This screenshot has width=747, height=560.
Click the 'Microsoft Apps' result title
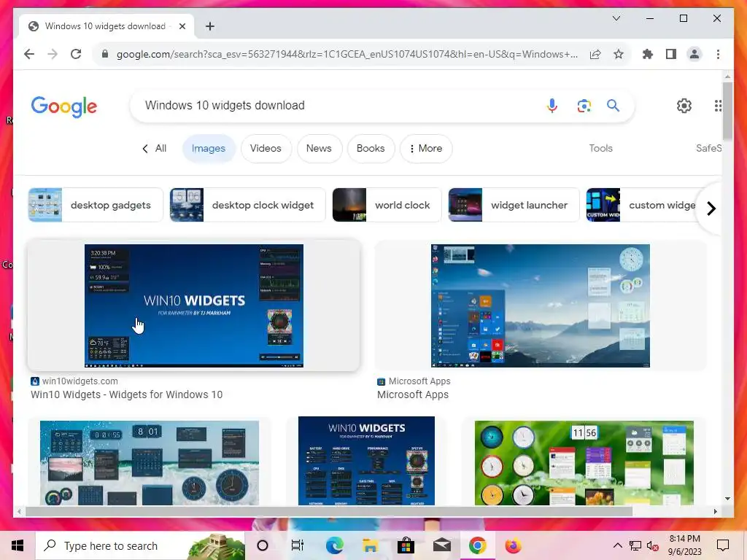tap(413, 394)
